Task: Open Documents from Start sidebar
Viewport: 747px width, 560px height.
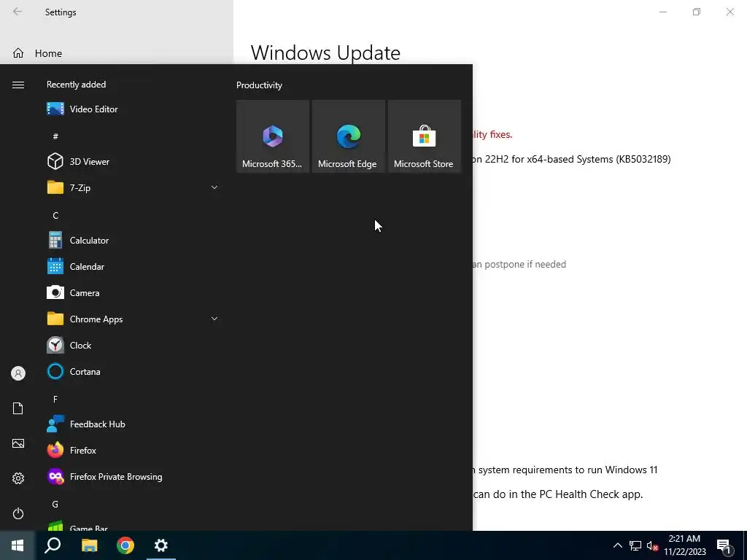Action: pos(18,408)
